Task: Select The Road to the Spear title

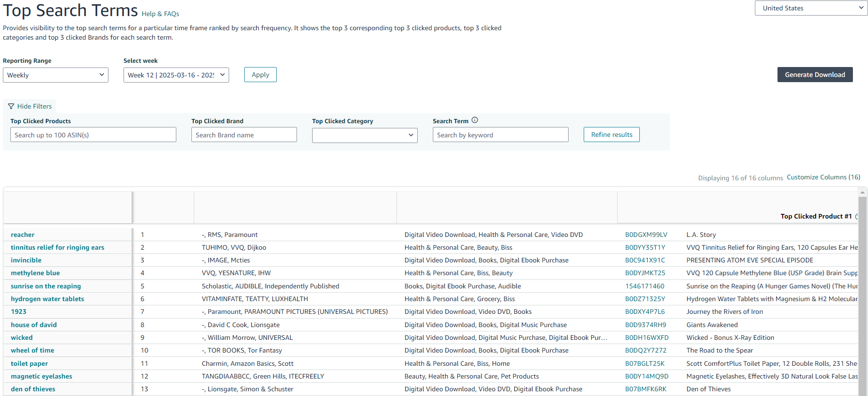Action: [x=719, y=350]
